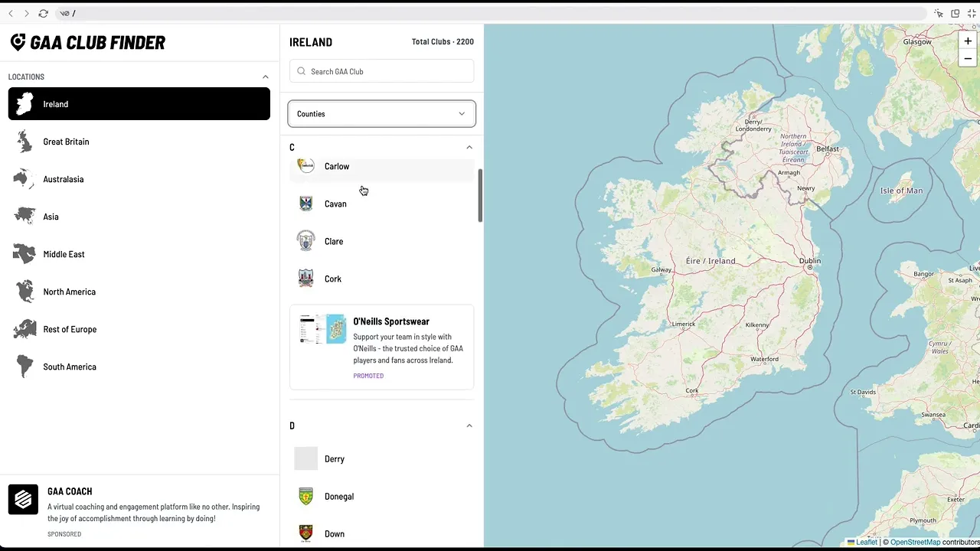
Task: Go forward in browser history
Action: 26,13
